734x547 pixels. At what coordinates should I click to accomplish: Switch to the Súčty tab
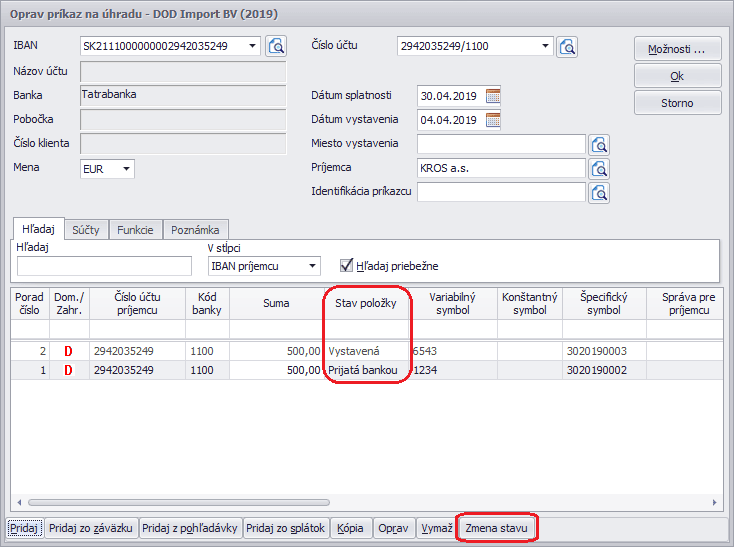[88, 229]
